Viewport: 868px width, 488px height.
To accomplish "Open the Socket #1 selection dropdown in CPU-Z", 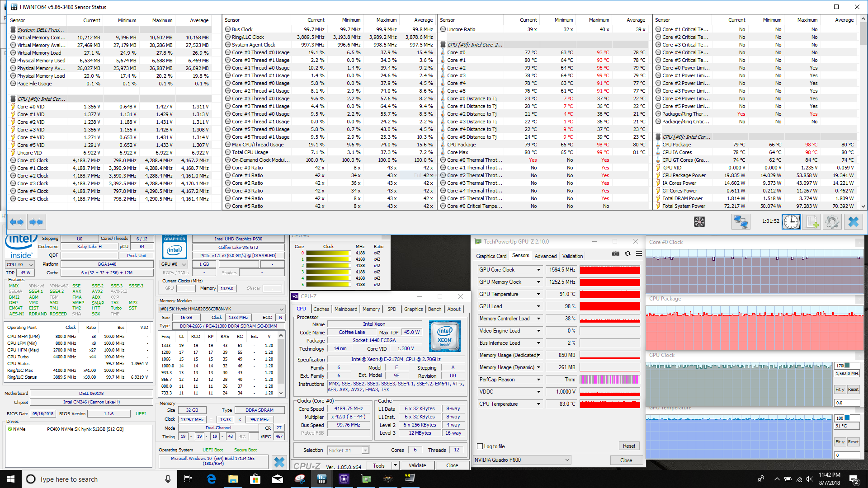I will tap(365, 450).
